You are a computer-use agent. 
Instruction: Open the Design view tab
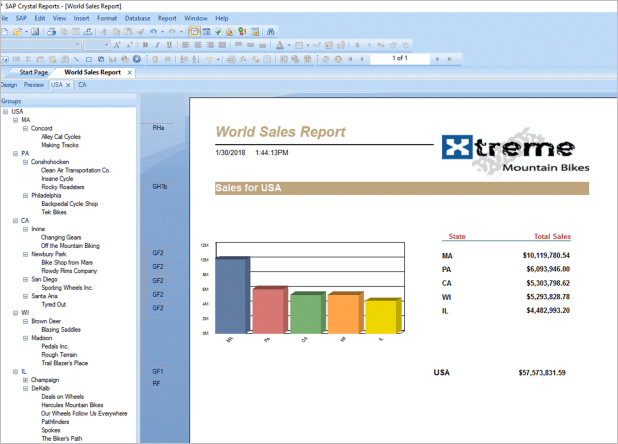point(9,85)
